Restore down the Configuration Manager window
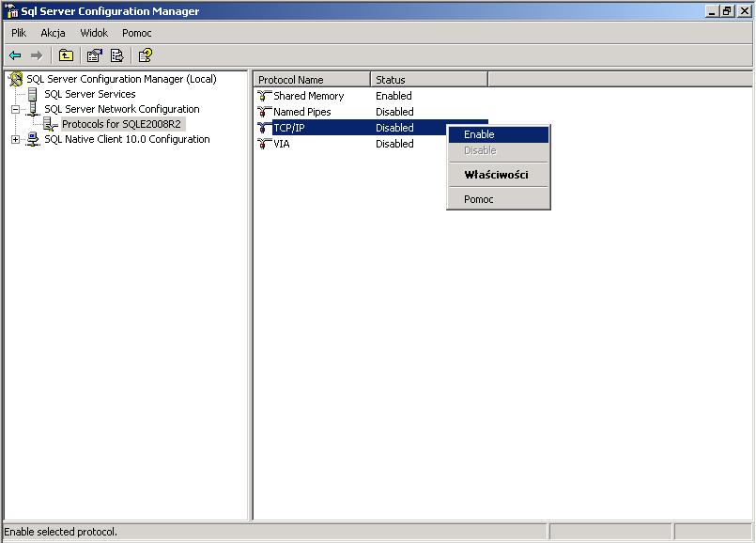Image resolution: width=756 pixels, height=543 pixels. [727, 11]
